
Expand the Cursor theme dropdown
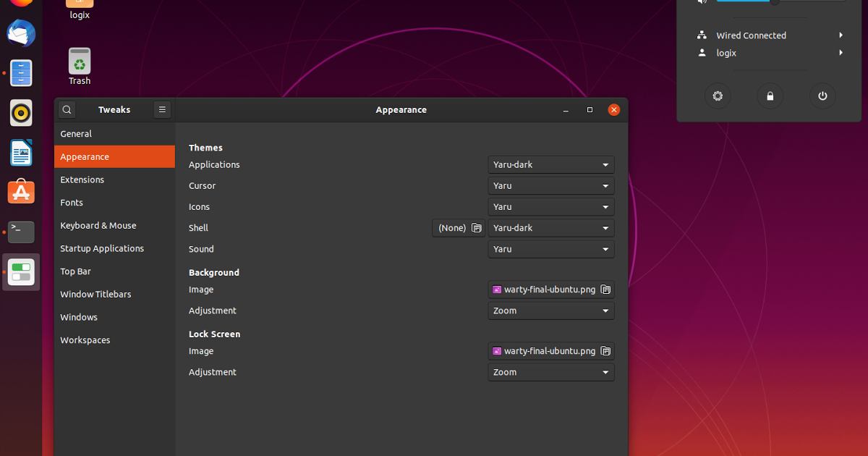click(x=550, y=186)
